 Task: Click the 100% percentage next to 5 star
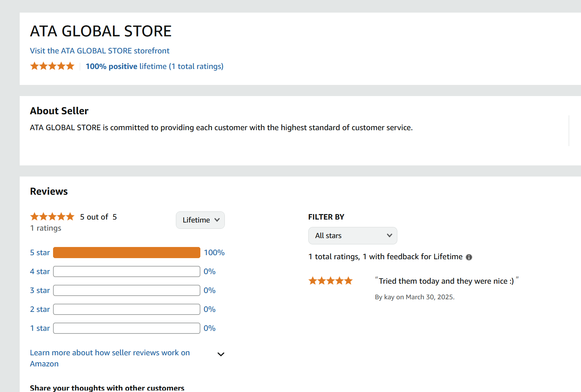click(214, 253)
